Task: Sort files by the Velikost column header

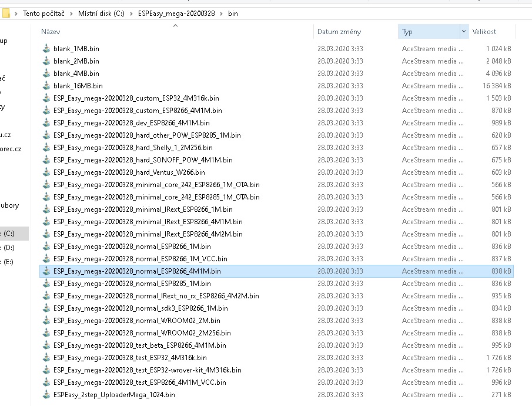Action: pos(484,32)
